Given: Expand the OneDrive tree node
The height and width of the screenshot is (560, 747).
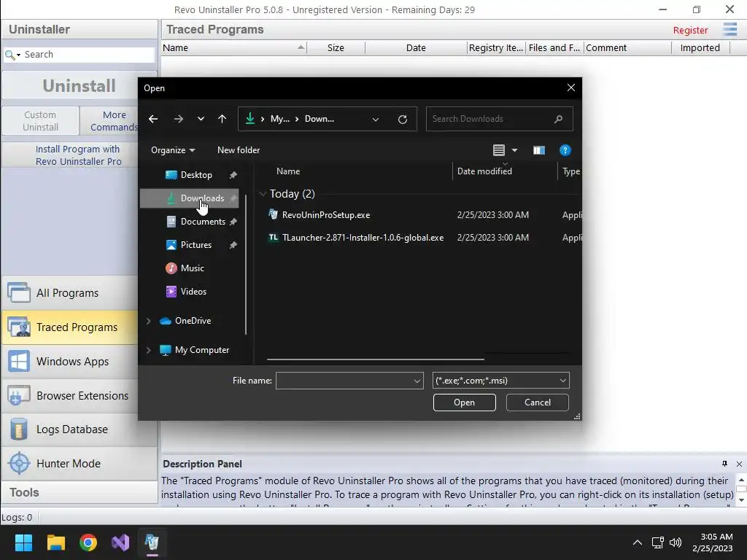Looking at the screenshot, I should pos(148,321).
